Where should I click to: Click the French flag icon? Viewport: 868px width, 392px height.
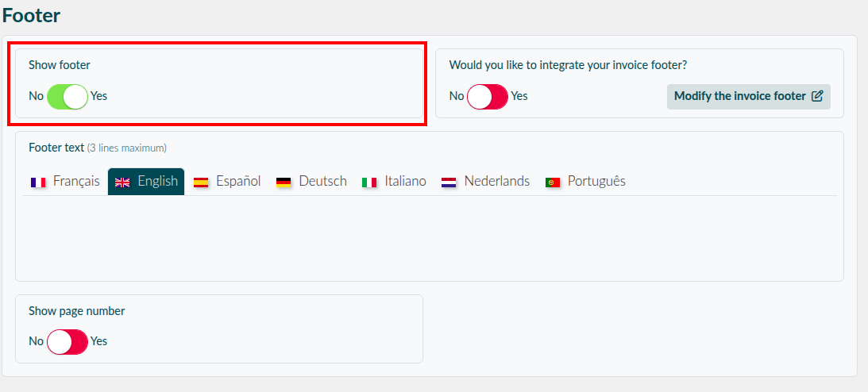click(38, 182)
